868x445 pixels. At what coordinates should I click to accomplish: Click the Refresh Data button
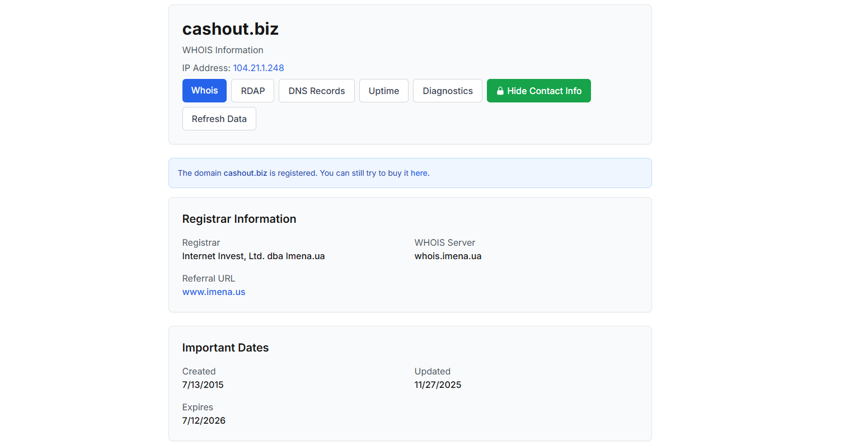coord(219,119)
